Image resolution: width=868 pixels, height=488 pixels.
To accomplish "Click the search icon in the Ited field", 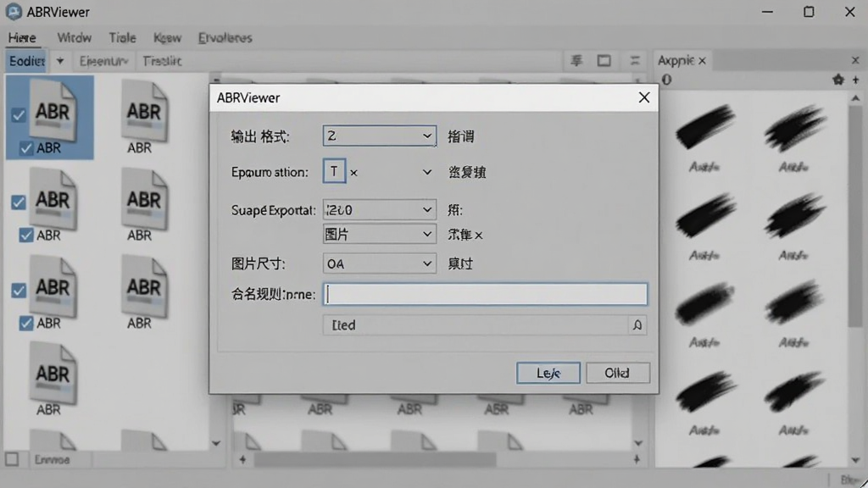I will click(637, 325).
